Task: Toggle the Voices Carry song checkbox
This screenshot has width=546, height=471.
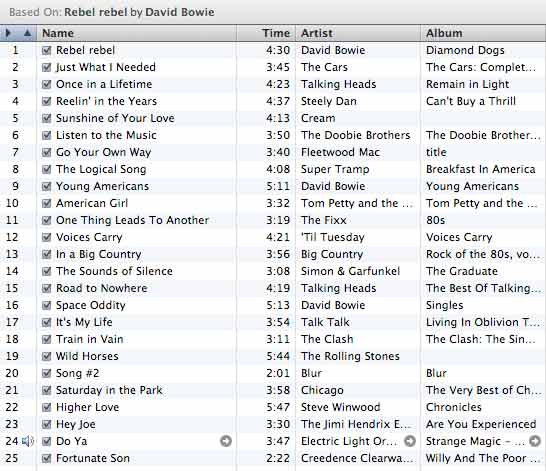Action: point(46,237)
